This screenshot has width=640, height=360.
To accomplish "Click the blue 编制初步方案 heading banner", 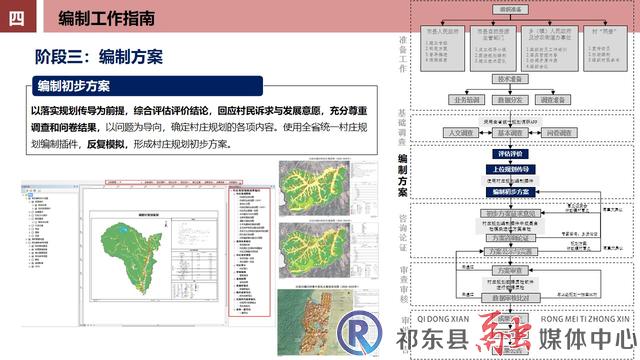I will pos(147,86).
